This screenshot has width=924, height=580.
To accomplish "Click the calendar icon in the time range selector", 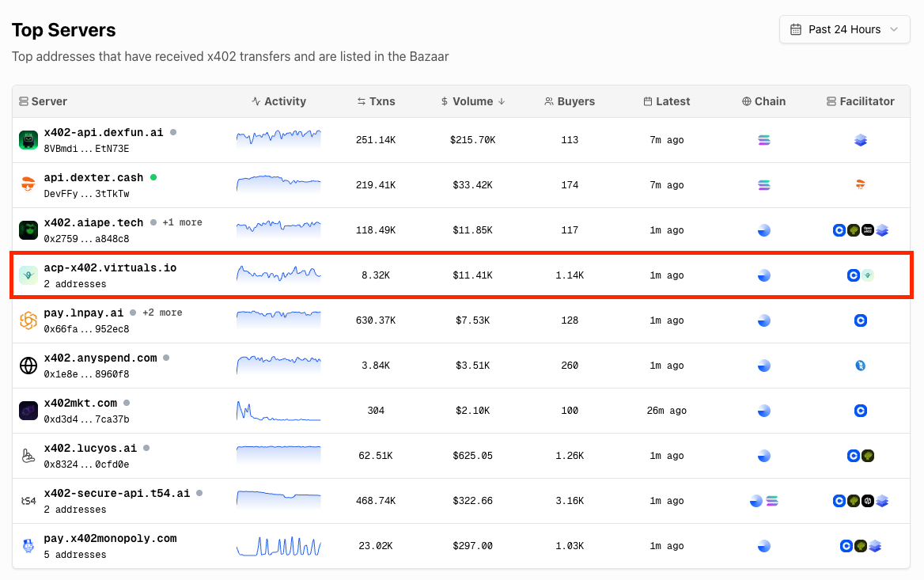I will [x=796, y=29].
